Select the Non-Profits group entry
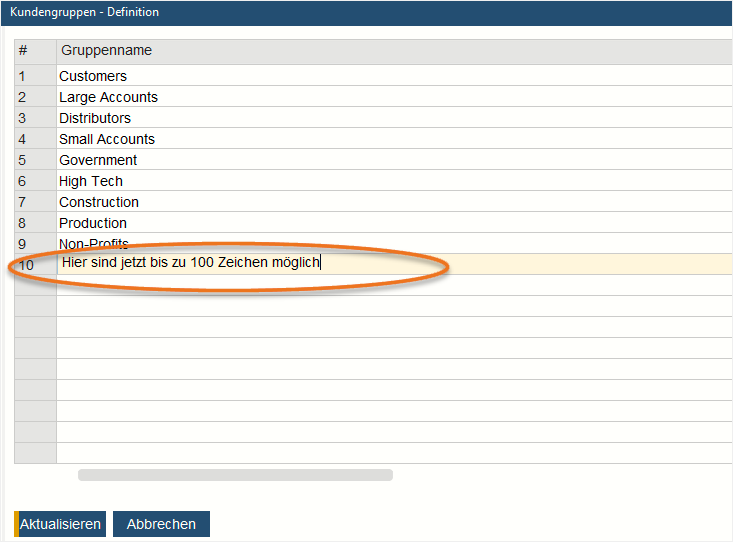Viewport: 733px width, 542px height. click(94, 244)
